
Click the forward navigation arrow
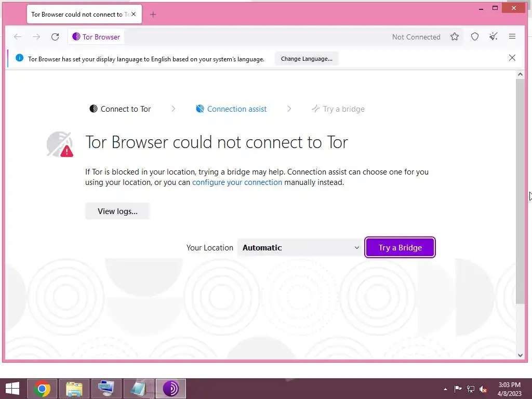[x=36, y=37]
